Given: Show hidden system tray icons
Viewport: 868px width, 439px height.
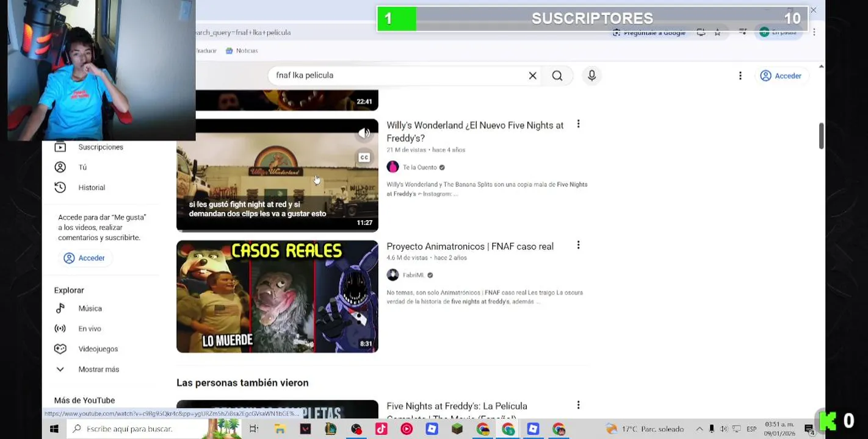Looking at the screenshot, I should 700,429.
